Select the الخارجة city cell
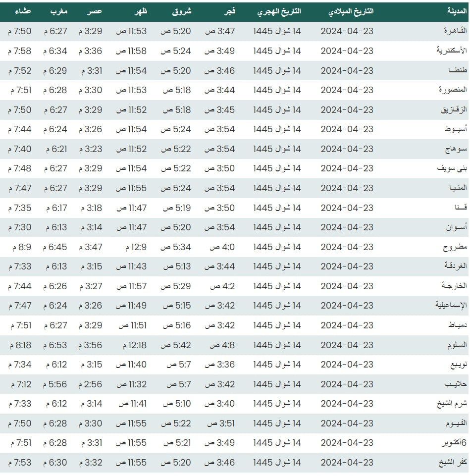This screenshot has width=470, height=476. [454, 286]
